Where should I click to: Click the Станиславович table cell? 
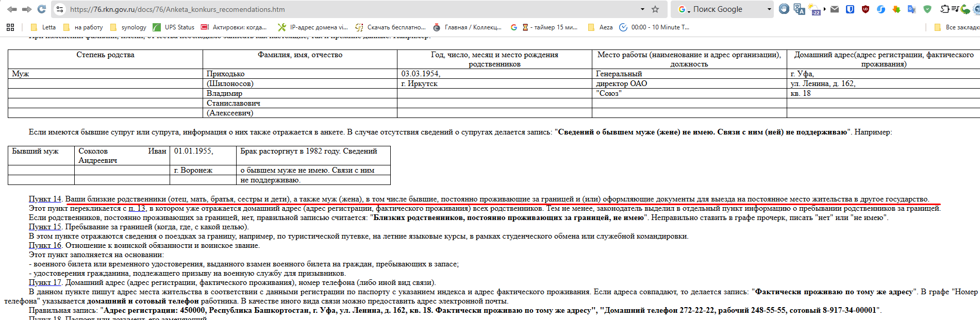tap(300, 103)
